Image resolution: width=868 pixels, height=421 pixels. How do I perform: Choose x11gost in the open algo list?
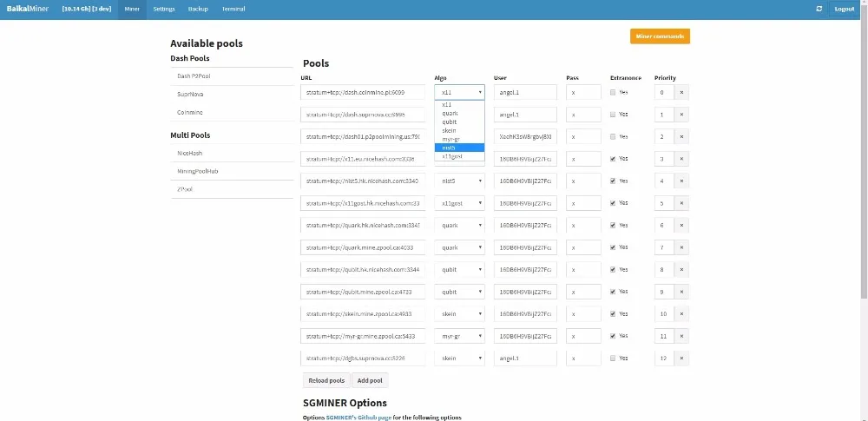click(x=459, y=156)
